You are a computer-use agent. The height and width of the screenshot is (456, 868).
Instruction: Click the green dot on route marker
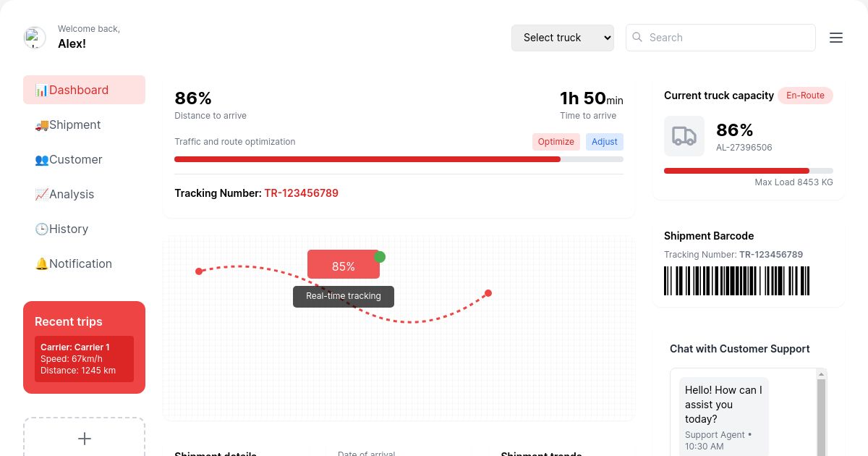click(380, 257)
